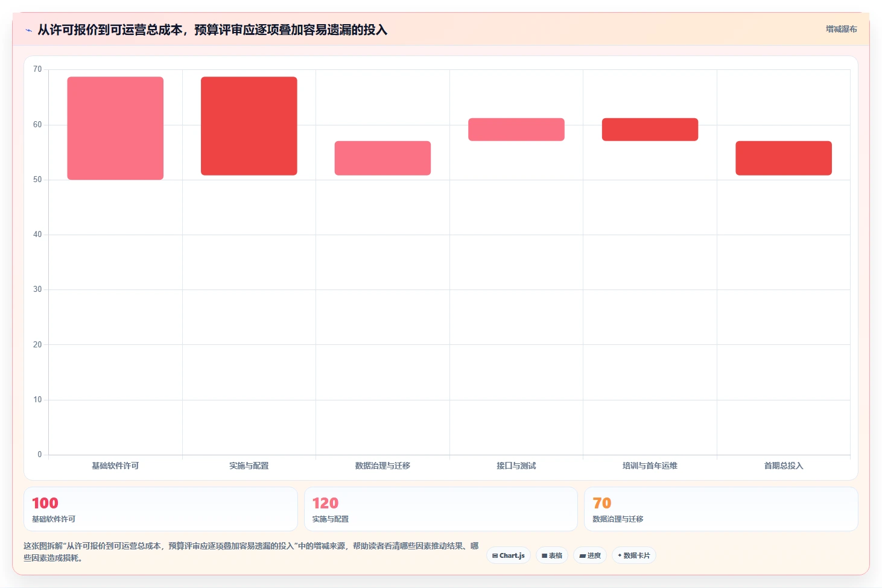Viewport: 882px width, 588px height.
Task: Click the 培训与首年运维 x-axis label
Action: [650, 466]
